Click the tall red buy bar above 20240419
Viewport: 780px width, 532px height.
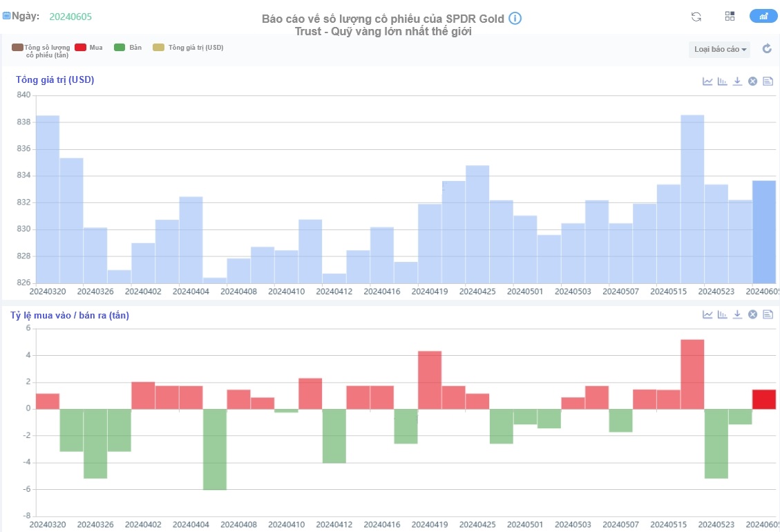pos(430,380)
